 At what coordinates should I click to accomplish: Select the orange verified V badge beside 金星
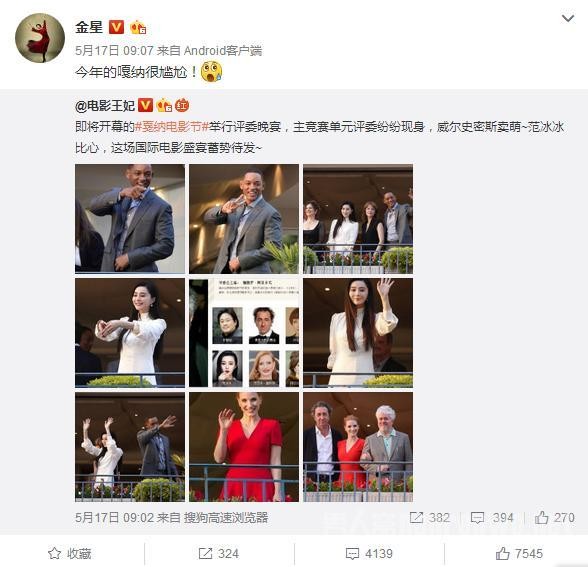click(116, 27)
